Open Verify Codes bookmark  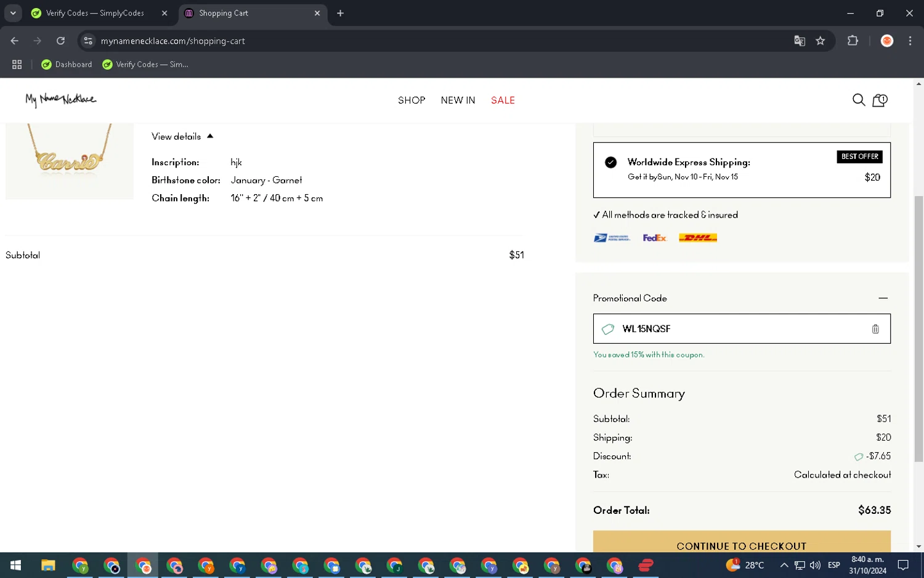pos(145,64)
